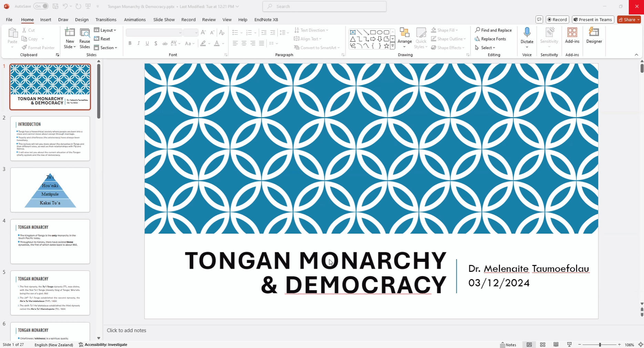Click the zoom slider handle
644x348 pixels.
coord(600,345)
